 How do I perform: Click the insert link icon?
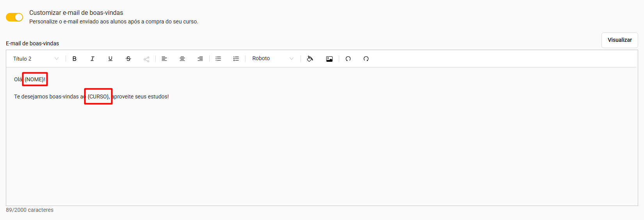(x=146, y=59)
